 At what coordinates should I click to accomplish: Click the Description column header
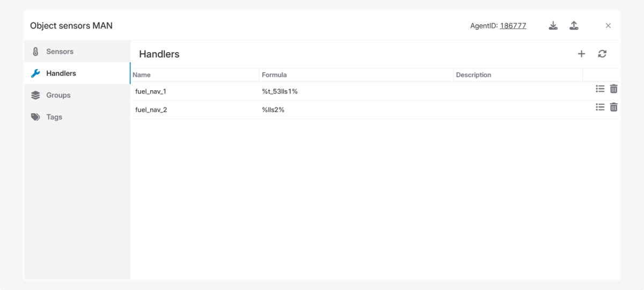point(473,75)
